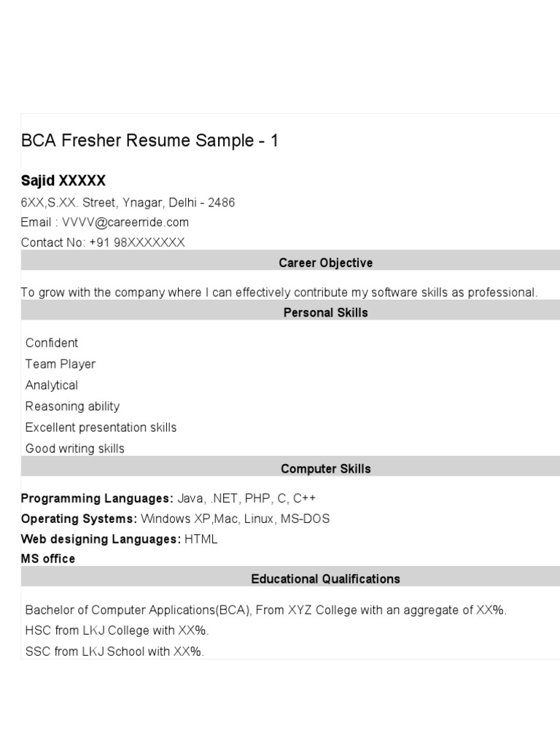Click the street address line
The height and width of the screenshot is (747, 560).
[128, 202]
